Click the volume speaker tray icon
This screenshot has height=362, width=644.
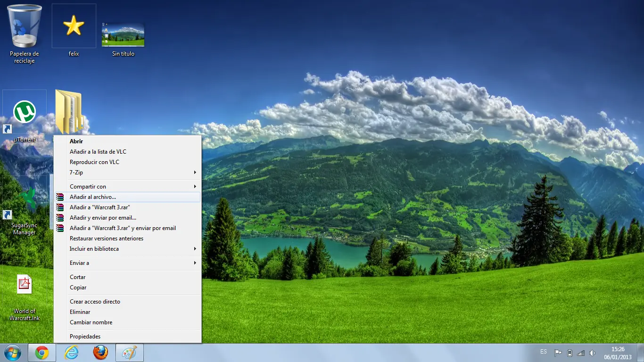click(x=592, y=353)
